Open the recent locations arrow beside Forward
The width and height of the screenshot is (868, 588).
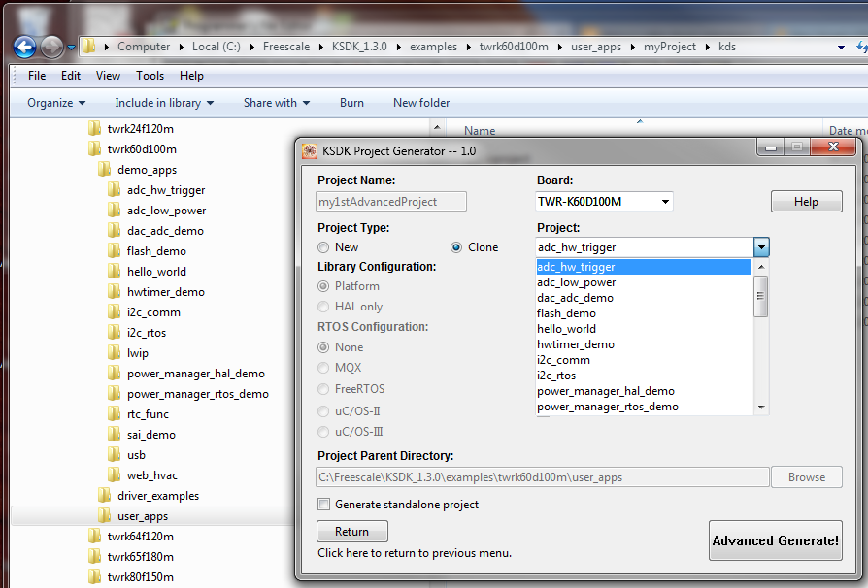[x=71, y=48]
